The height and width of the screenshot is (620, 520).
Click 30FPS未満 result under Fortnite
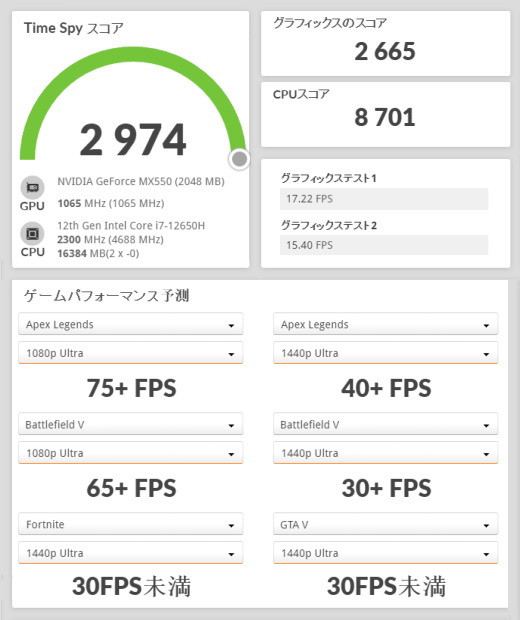pos(131,586)
